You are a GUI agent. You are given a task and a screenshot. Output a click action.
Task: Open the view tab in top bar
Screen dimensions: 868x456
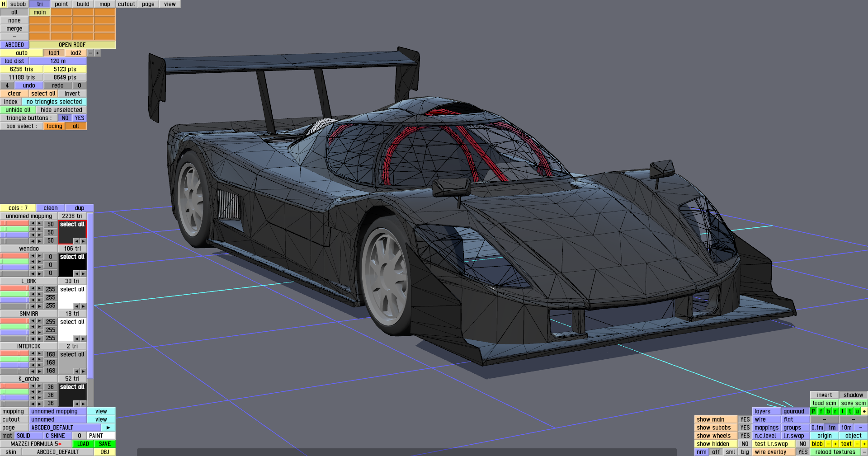[170, 4]
